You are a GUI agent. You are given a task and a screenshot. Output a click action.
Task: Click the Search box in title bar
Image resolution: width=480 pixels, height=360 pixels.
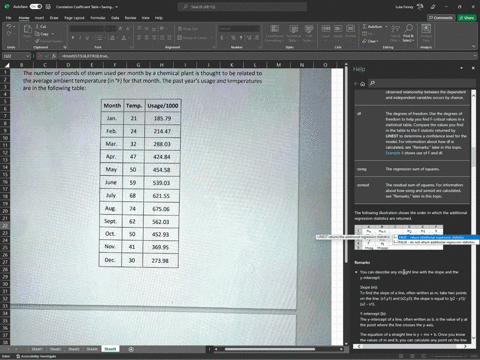242,6
